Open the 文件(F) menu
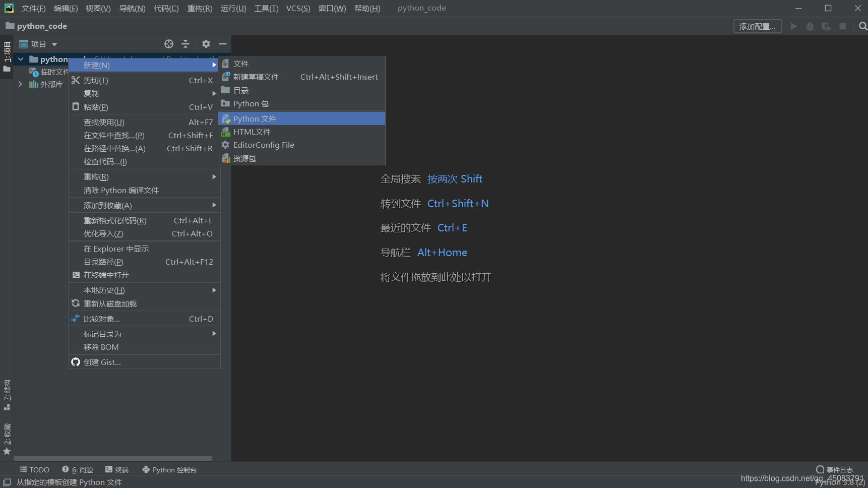 point(34,8)
